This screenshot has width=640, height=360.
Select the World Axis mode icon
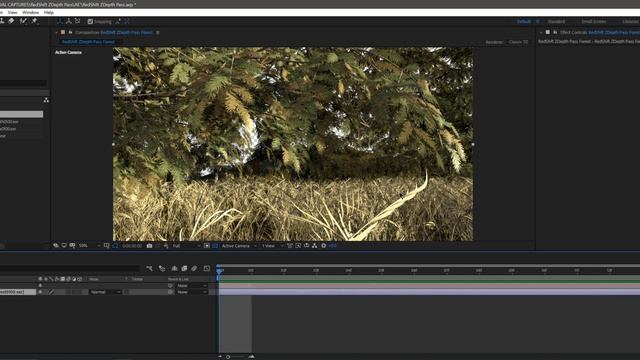(x=69, y=21)
